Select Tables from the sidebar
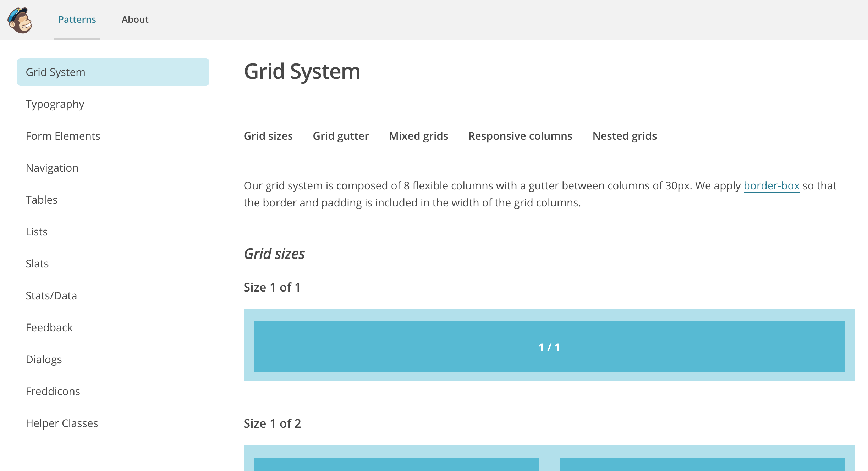Viewport: 868px width, 471px height. (42, 200)
